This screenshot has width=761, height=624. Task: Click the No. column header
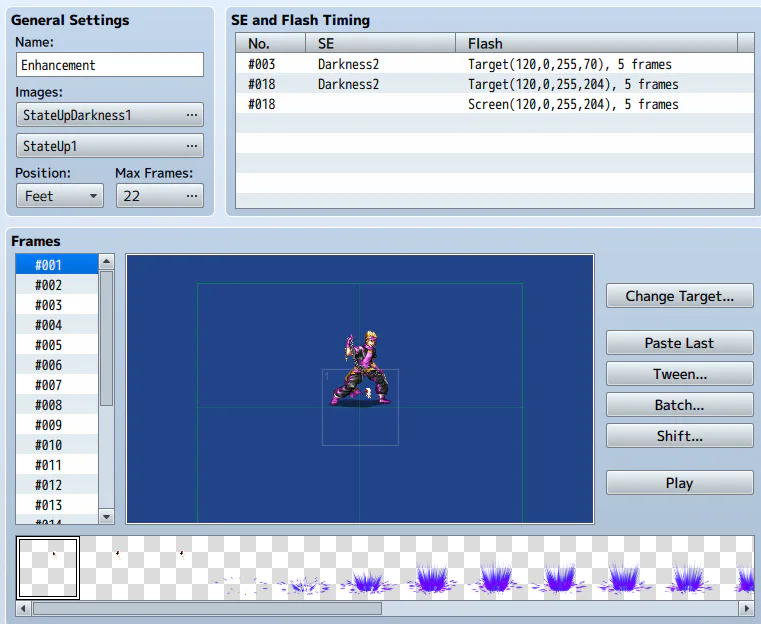pos(271,43)
